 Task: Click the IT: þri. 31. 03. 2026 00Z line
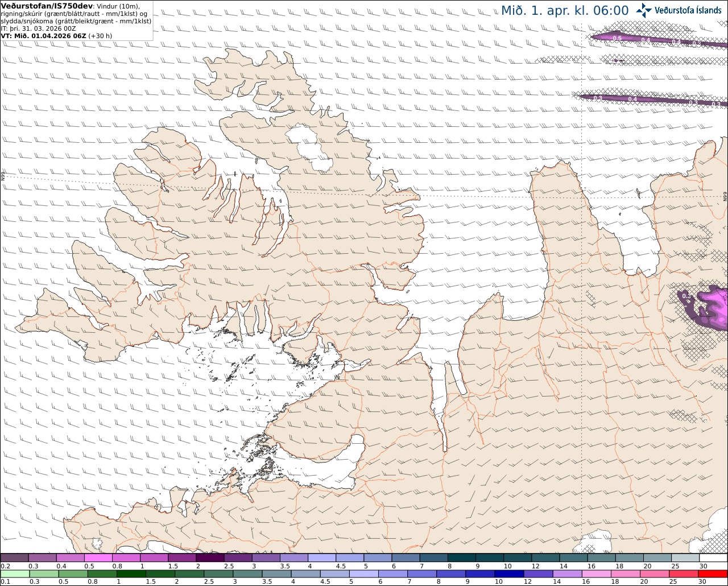(x=38, y=28)
